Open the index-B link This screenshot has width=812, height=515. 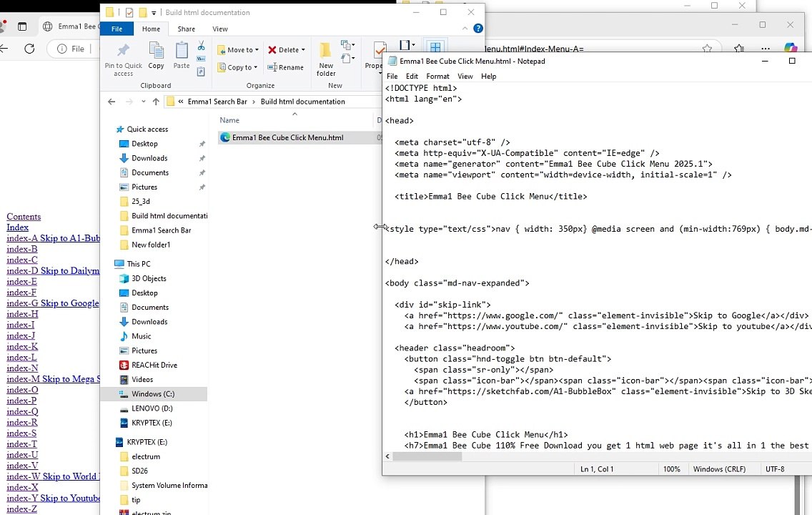pyautogui.click(x=22, y=249)
